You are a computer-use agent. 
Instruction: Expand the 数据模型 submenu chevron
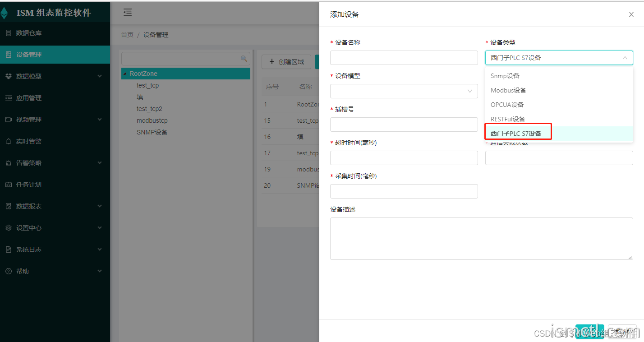(x=100, y=76)
